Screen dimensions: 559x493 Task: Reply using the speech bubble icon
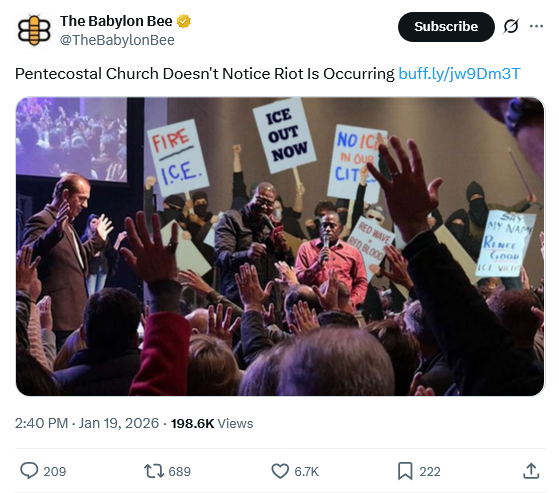click(x=29, y=471)
